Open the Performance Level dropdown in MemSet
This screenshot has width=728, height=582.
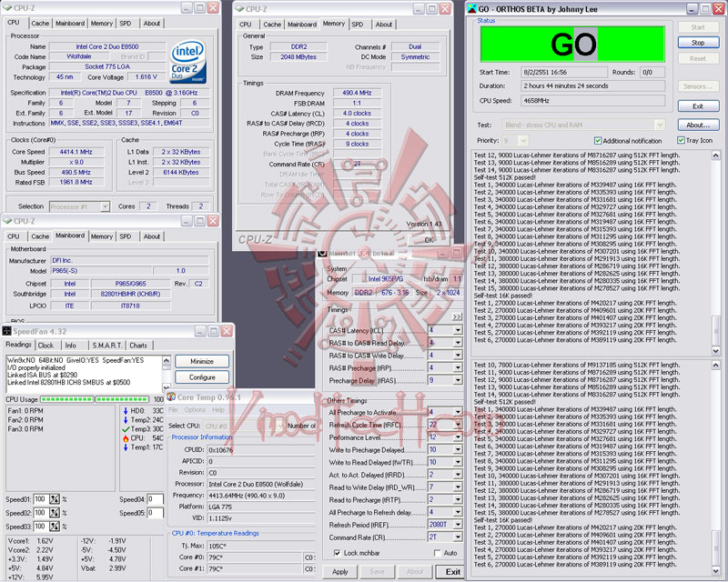coord(458,436)
